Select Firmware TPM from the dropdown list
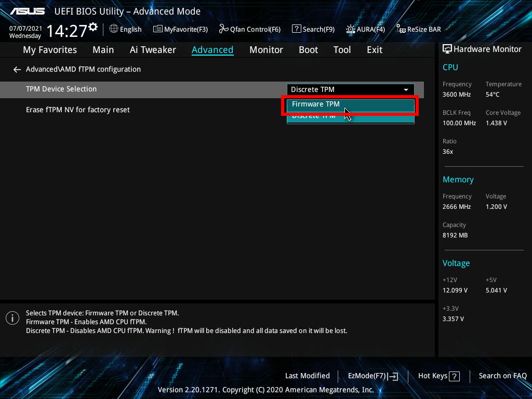The width and height of the screenshot is (532, 399). pos(351,104)
